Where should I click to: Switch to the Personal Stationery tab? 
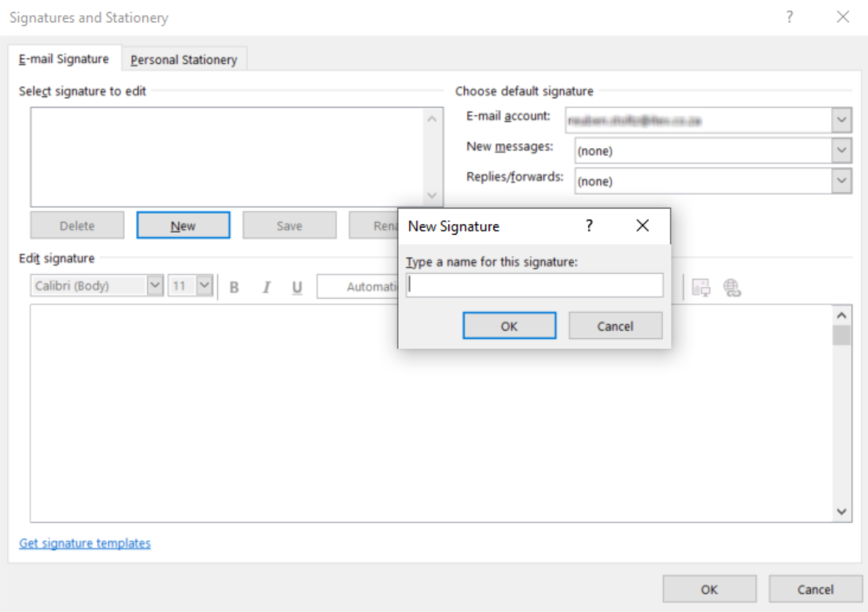tap(184, 59)
